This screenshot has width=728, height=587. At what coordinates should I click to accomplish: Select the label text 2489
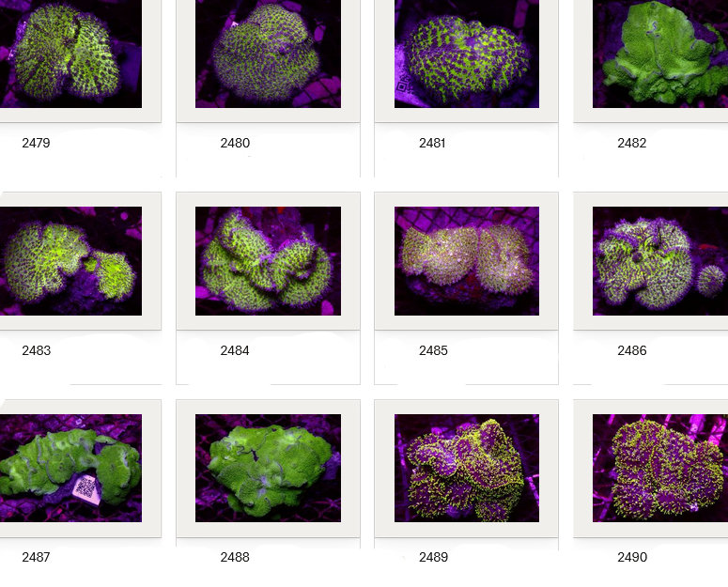[433, 557]
